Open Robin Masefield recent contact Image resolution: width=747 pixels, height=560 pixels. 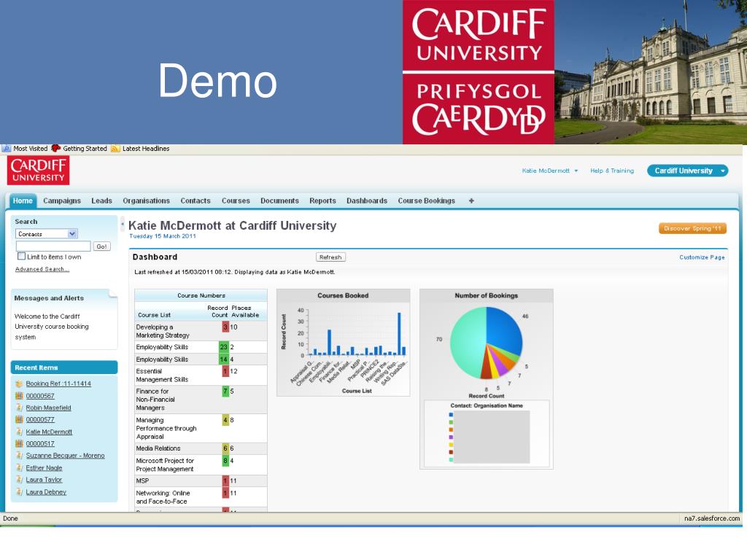pos(48,408)
